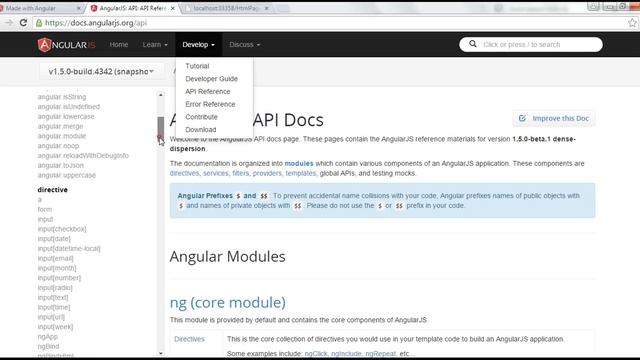640x360 pixels.
Task: Select Developer Guide from Develop menu
Action: tap(211, 78)
